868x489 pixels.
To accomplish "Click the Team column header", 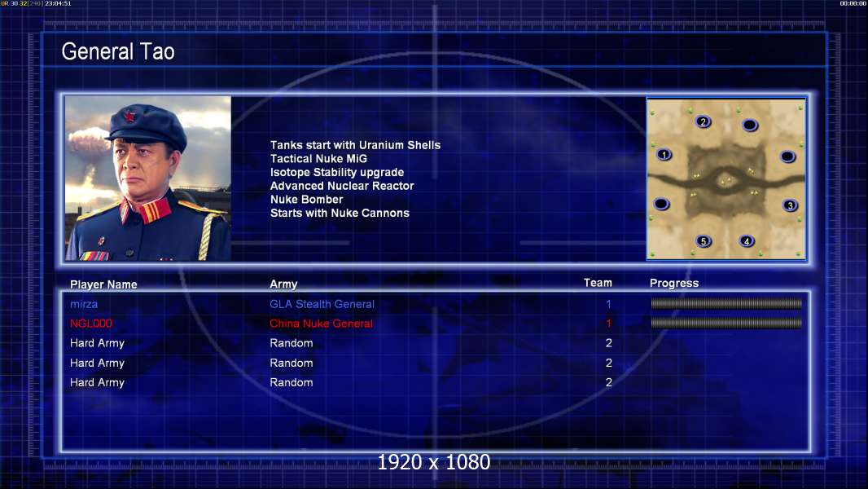I will (598, 283).
